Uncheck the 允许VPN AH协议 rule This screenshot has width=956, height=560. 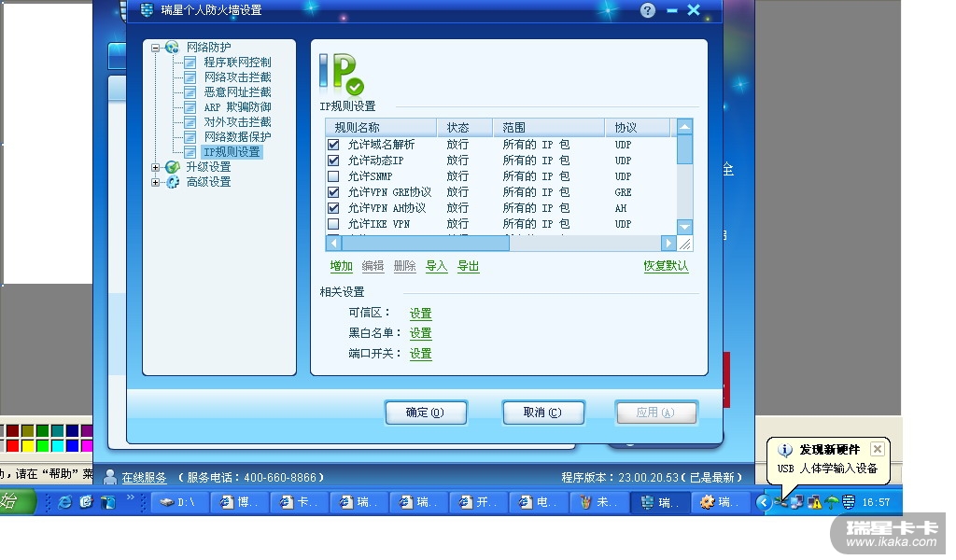click(x=333, y=208)
